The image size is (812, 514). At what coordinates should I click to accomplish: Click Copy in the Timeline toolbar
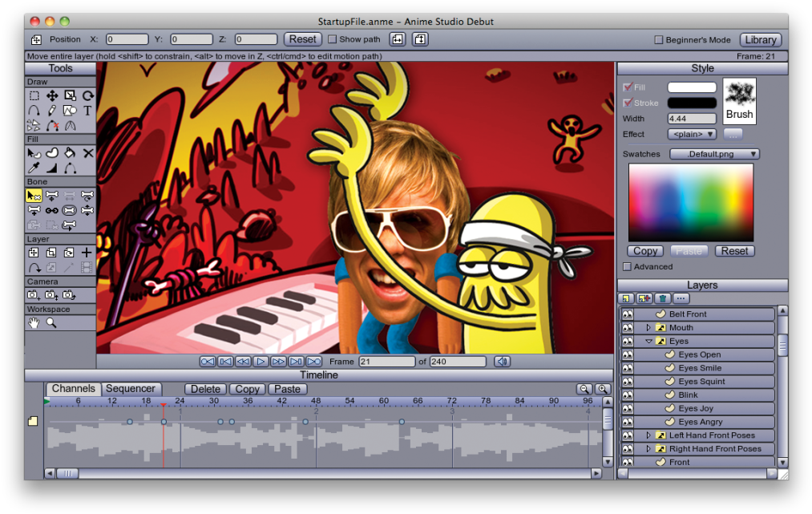click(247, 389)
